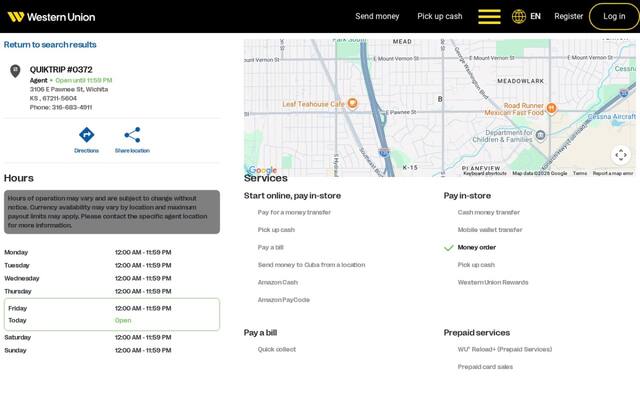This screenshot has width=640, height=400.
Task: Click 'Open until 11:59 PM' status text
Action: coord(84,80)
